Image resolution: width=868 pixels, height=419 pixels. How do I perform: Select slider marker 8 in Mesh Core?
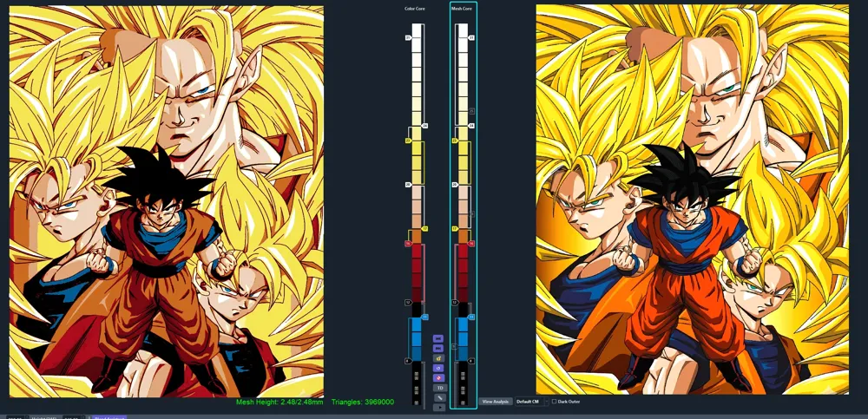point(471,361)
